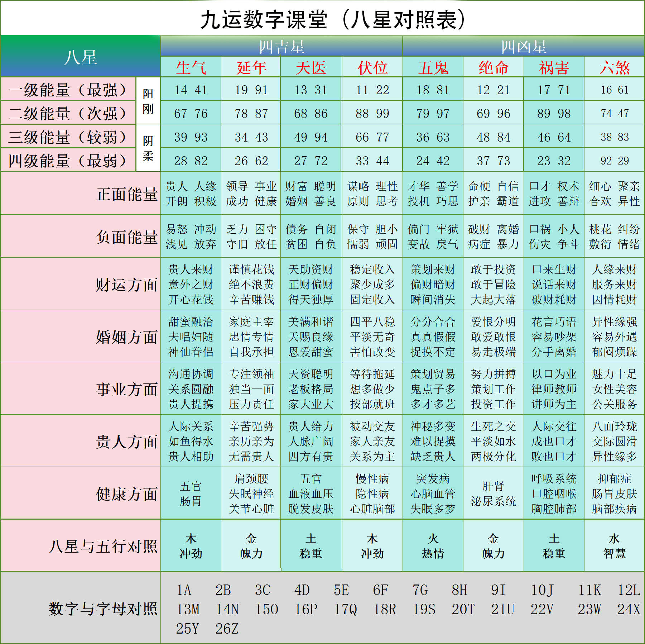Click the 阴柔 label cell

click(148, 148)
